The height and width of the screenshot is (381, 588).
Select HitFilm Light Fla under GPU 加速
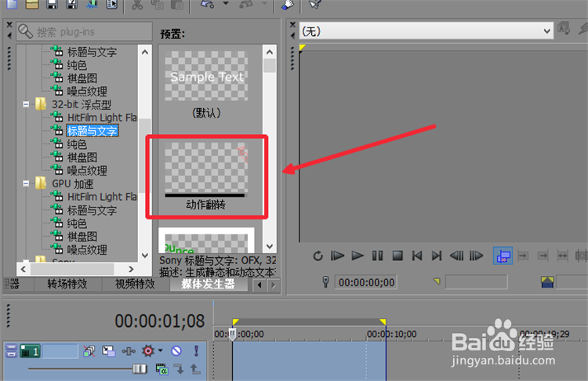[x=102, y=197]
